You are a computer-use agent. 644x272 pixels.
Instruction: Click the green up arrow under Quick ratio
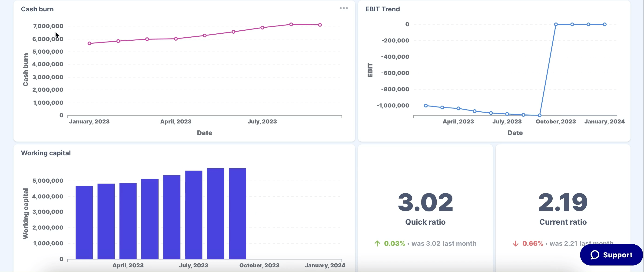pos(377,243)
